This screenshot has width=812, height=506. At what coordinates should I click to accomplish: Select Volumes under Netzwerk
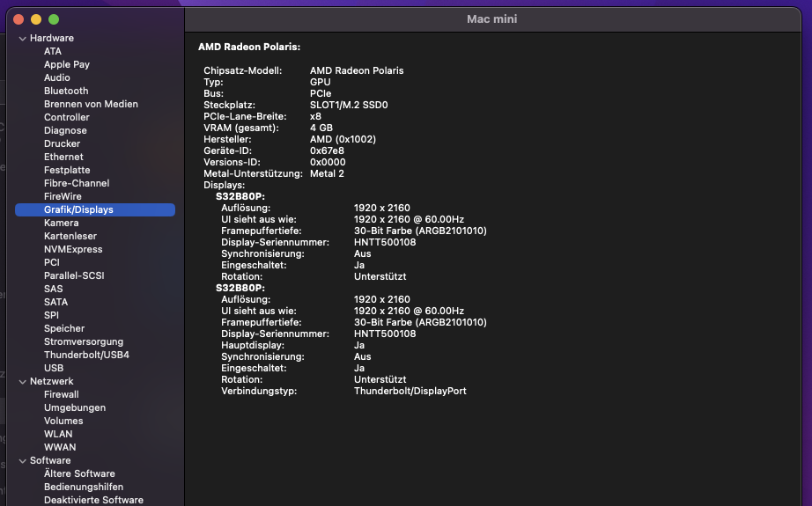coord(63,421)
